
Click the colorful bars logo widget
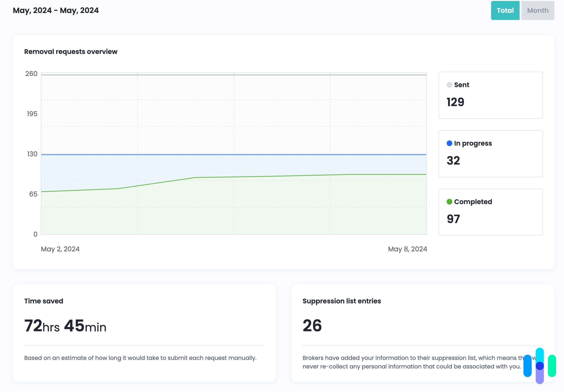[x=540, y=366]
